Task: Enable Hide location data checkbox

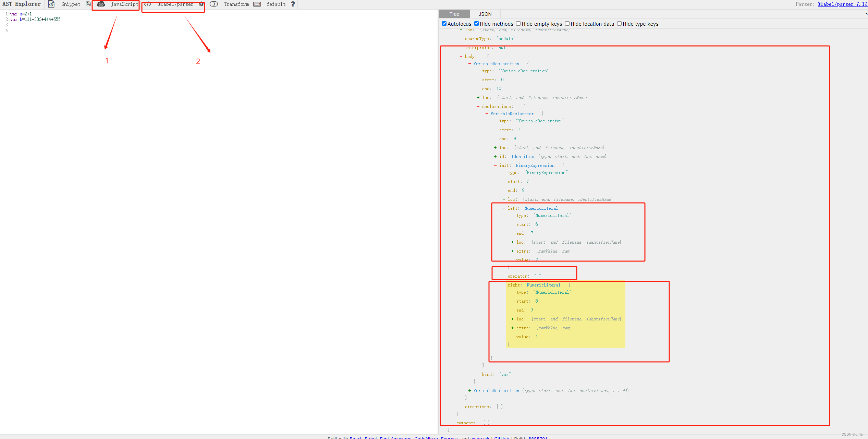Action: 567,24
